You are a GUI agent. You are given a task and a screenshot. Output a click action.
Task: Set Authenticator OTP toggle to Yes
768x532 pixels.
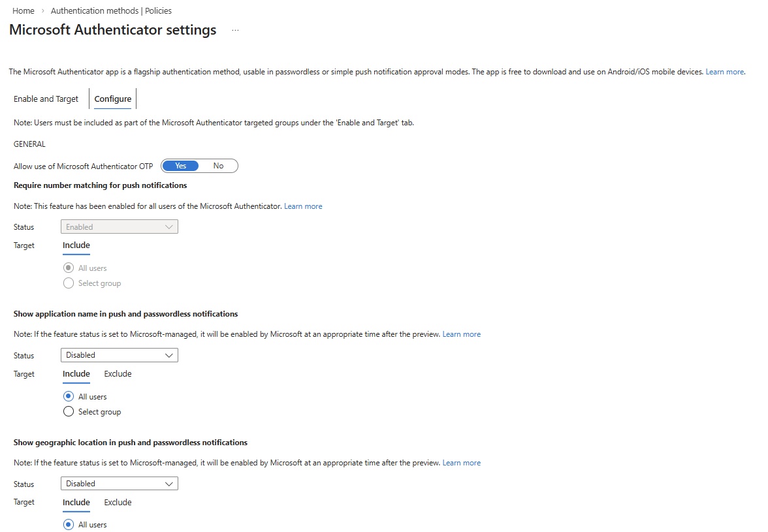(181, 166)
